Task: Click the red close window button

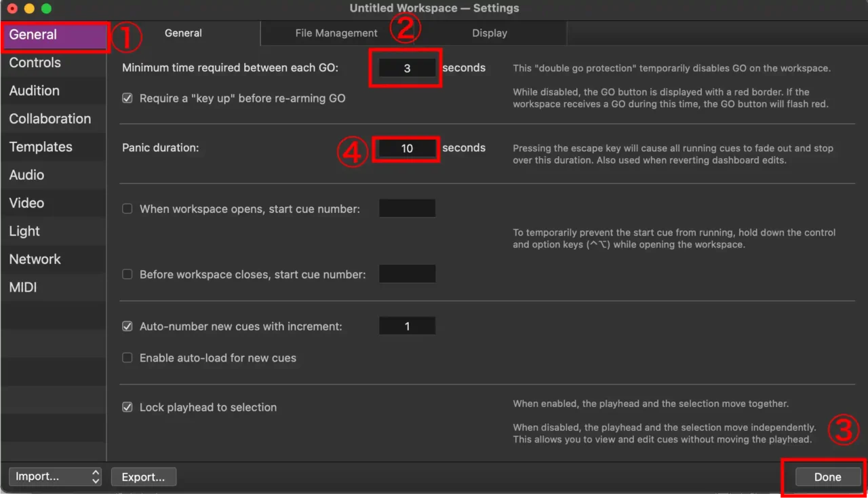Action: (12, 9)
